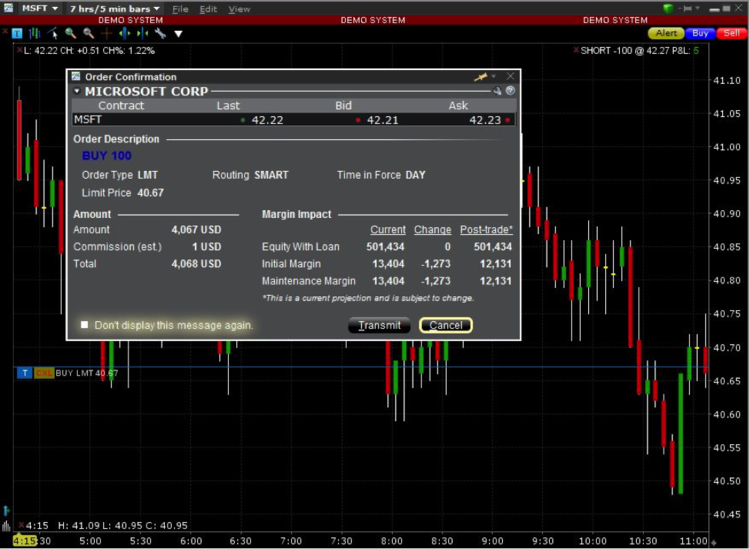Click the volume bars icon at bottom-left
Image resolution: width=750 pixels, height=549 pixels.
click(x=6, y=525)
